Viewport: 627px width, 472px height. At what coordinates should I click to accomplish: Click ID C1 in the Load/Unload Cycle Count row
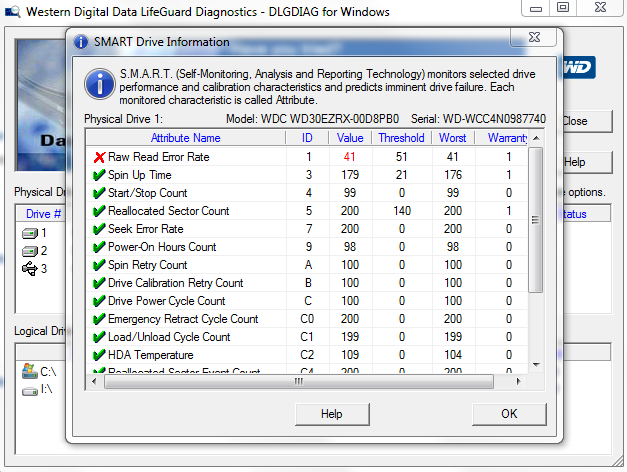[307, 337]
